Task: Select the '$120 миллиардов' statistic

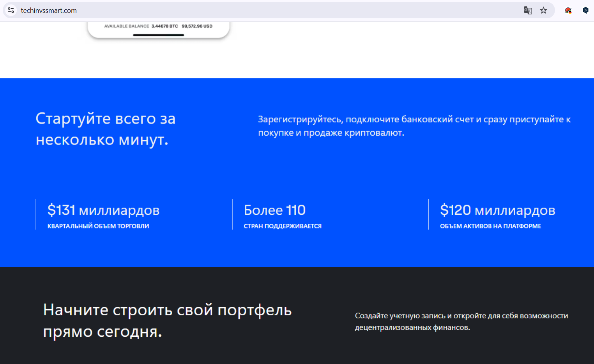Action: click(497, 210)
